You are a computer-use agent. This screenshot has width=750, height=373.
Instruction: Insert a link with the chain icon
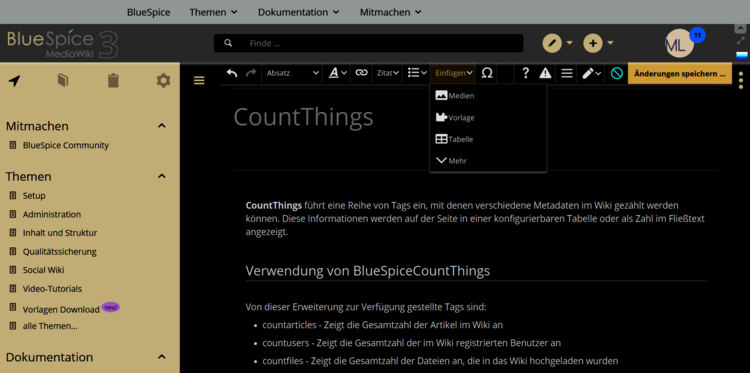tap(362, 73)
